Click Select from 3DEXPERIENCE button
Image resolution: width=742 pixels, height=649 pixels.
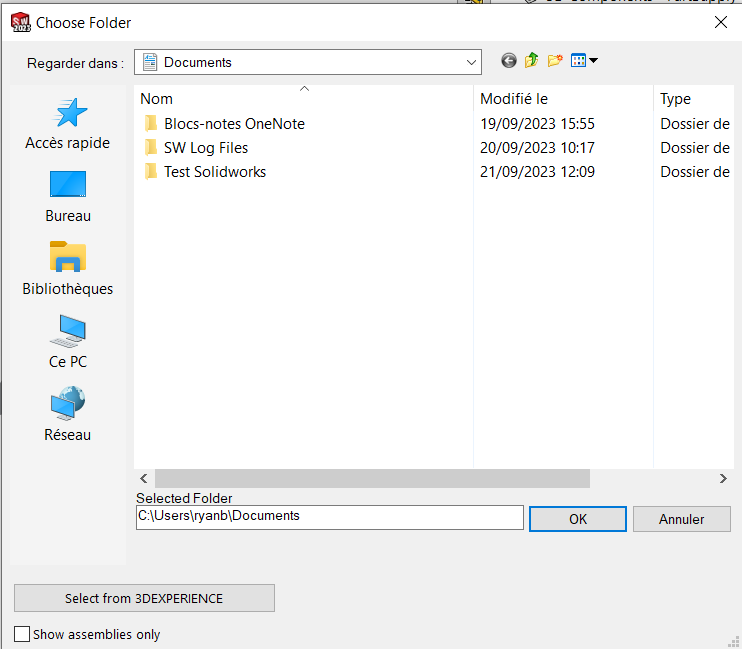pos(144,598)
